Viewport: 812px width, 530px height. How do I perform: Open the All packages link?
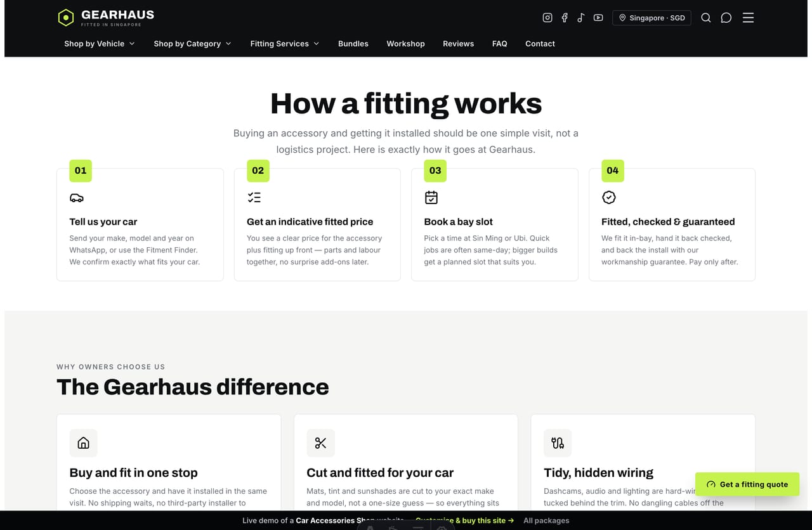[546, 520]
